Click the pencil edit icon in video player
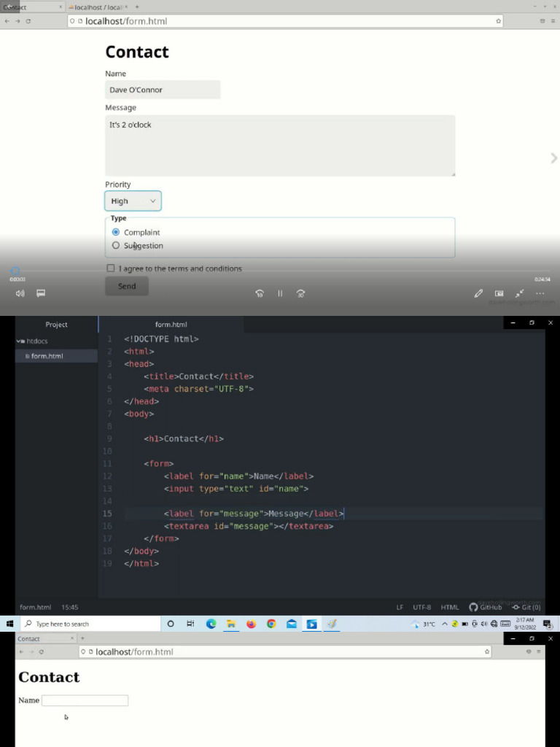Screen dimensions: 560x747 click(478, 293)
